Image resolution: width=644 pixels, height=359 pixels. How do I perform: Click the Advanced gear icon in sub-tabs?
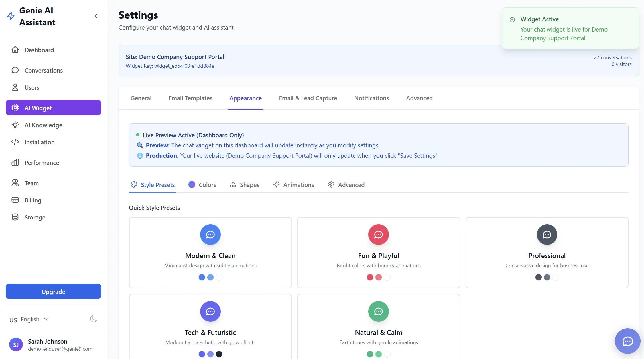(331, 184)
